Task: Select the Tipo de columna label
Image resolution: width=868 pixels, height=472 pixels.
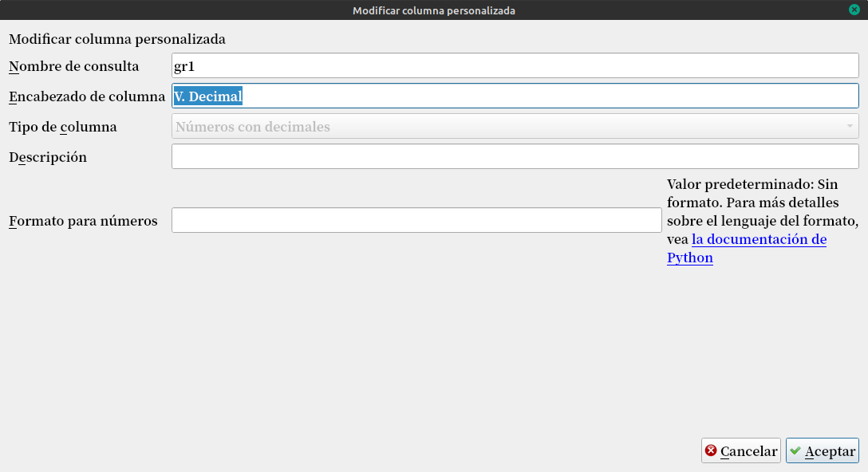Action: pos(63,127)
